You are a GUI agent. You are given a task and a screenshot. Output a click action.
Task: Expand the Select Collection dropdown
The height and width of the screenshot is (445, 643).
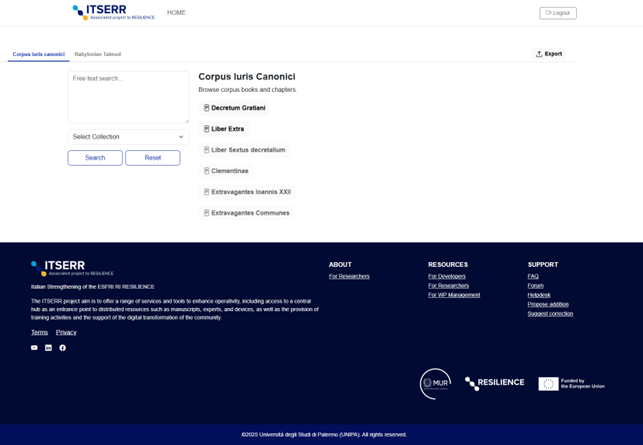[128, 137]
